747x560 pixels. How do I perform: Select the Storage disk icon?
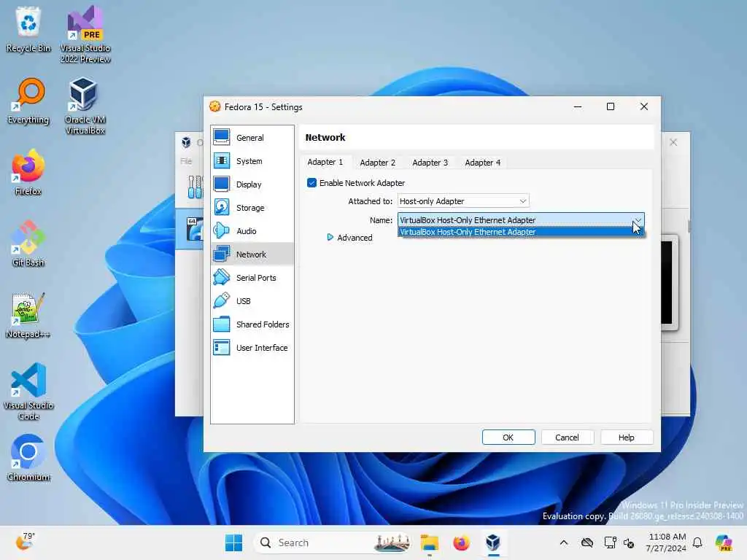pos(222,207)
